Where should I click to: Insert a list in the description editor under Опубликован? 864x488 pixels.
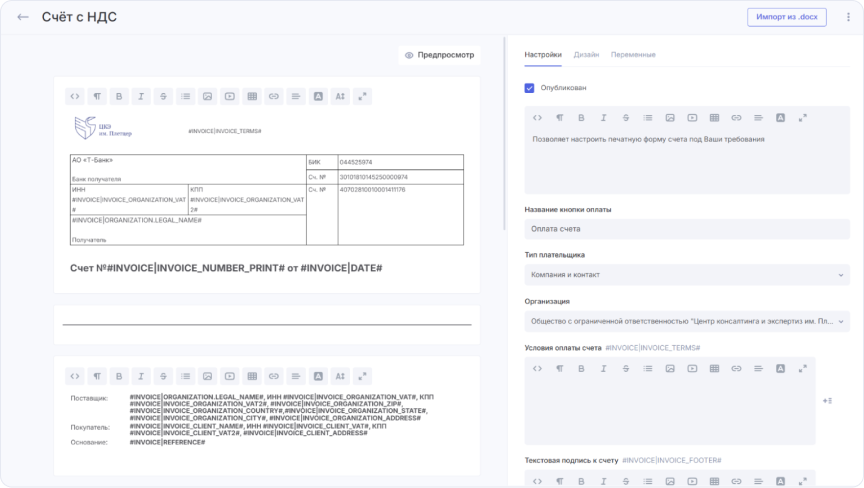coord(648,118)
